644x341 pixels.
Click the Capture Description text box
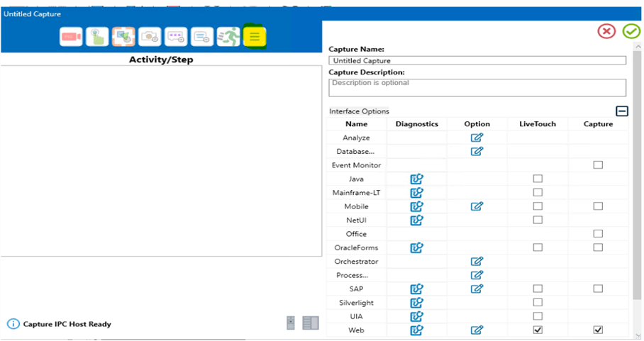pyautogui.click(x=477, y=86)
